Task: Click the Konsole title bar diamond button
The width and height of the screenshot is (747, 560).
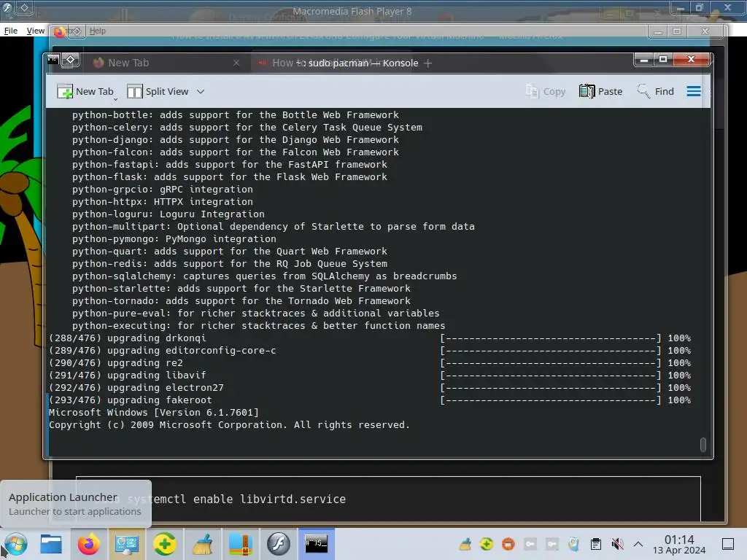Action: click(x=71, y=60)
